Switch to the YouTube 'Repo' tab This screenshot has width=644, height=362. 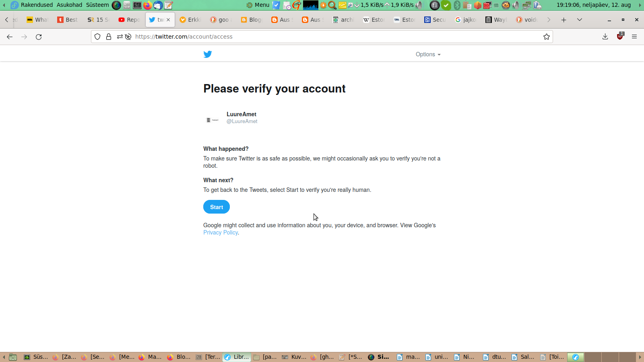click(129, 20)
